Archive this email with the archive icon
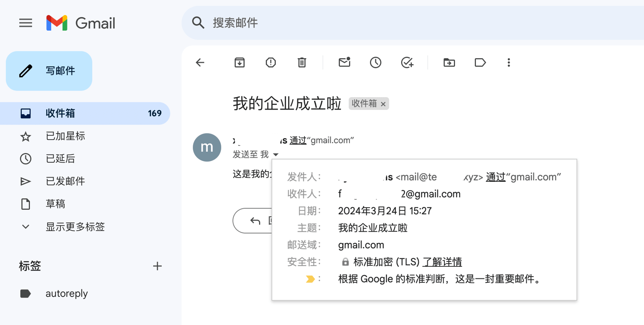Image resolution: width=644 pixels, height=325 pixels. (240, 62)
